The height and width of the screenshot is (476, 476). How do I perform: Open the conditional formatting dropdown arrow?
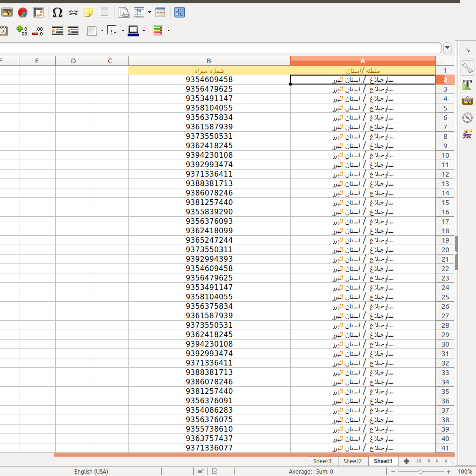tap(168, 31)
